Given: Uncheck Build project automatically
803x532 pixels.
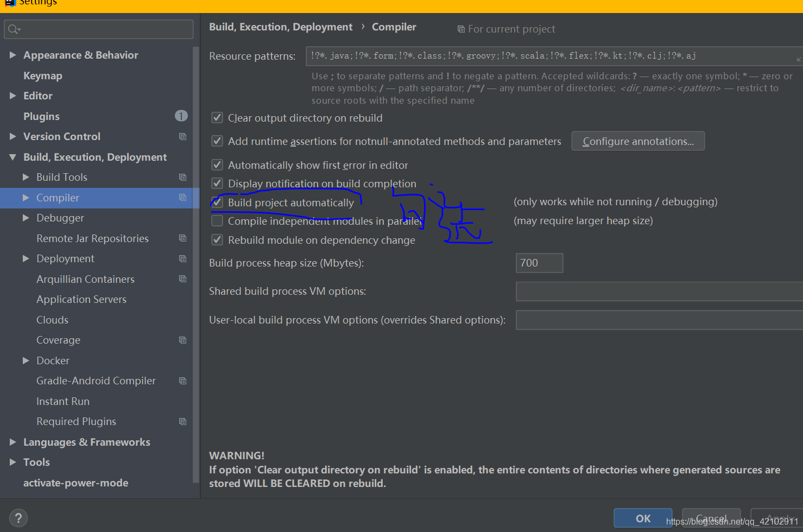Looking at the screenshot, I should tap(217, 202).
